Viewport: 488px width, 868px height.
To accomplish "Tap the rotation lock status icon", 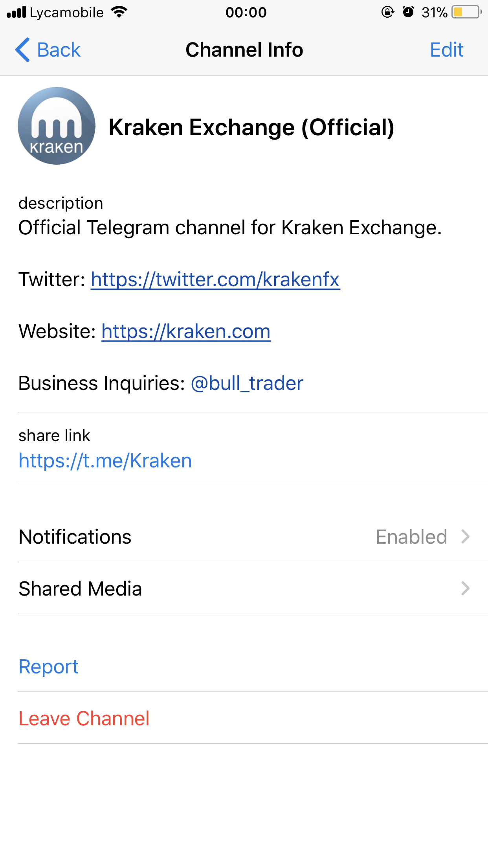I will click(387, 12).
